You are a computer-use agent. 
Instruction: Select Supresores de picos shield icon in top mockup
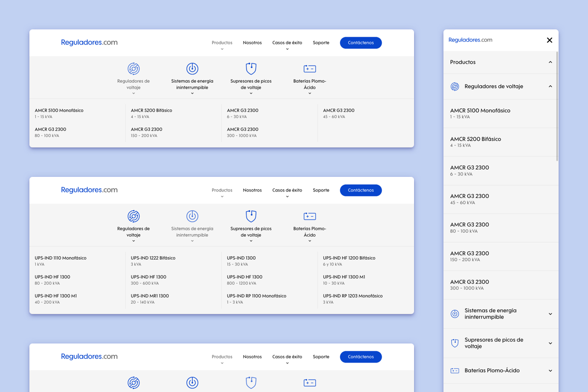(251, 69)
